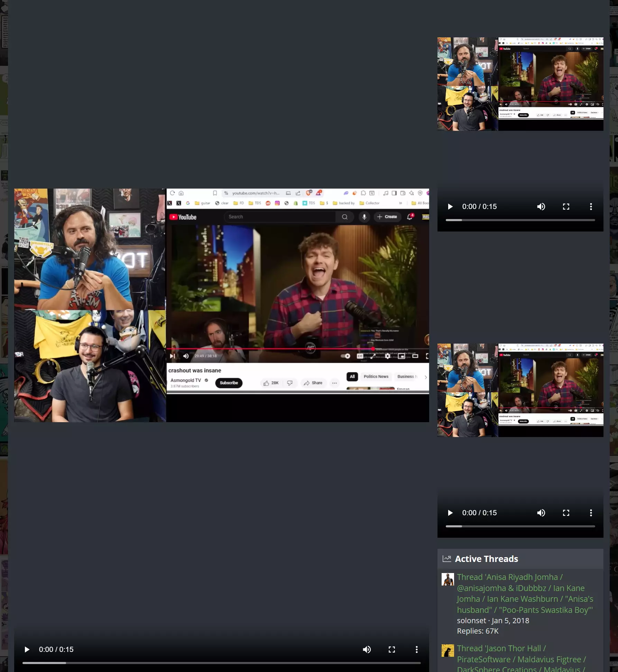Open three-dot menu of video above Active Threads
Viewport: 618px width, 672px height.
[x=591, y=513]
